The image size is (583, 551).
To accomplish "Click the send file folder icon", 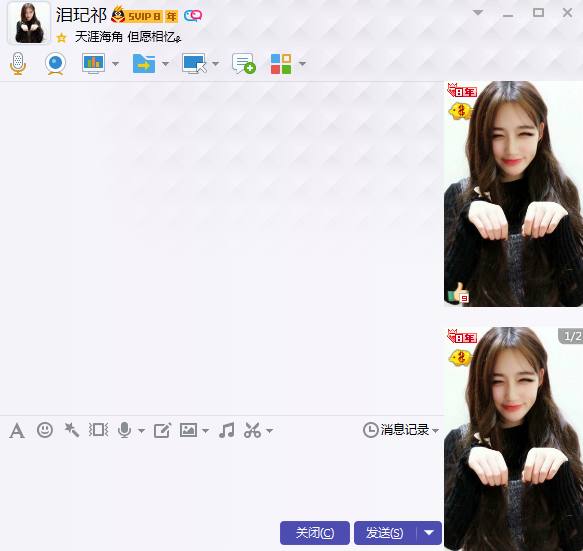I will (144, 64).
